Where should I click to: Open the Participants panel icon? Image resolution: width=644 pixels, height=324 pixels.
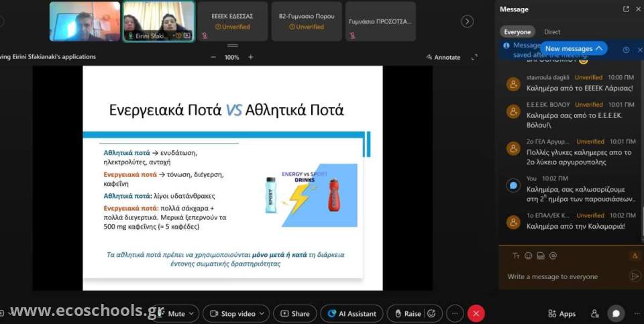pyautogui.click(x=594, y=313)
